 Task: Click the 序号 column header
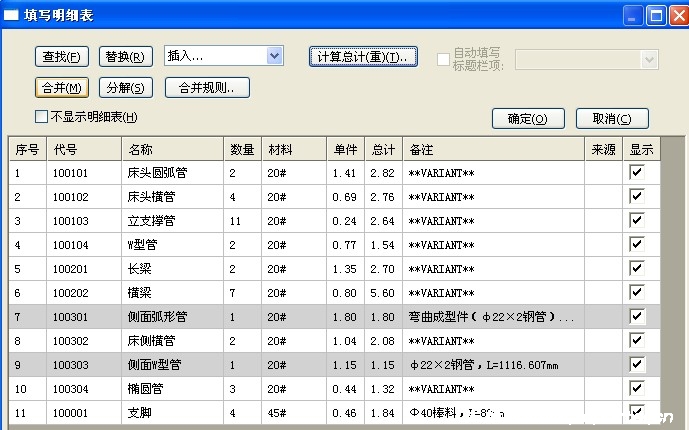(28, 149)
